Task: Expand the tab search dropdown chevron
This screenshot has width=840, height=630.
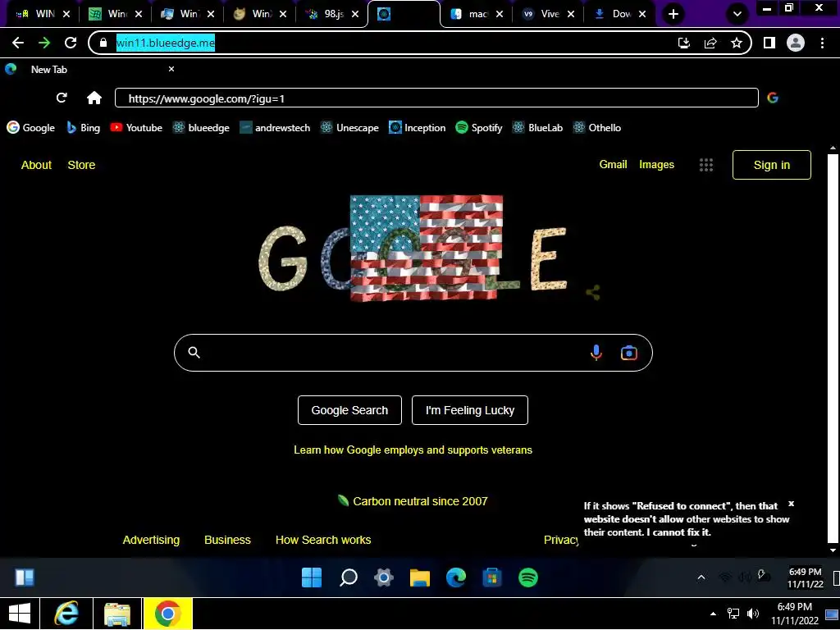Action: (737, 14)
